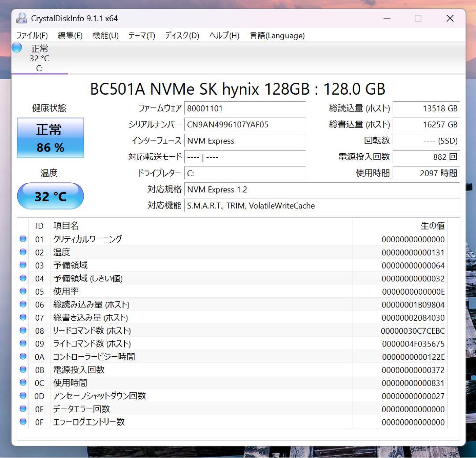Click raw value 00000000000027
The width and height of the screenshot is (476, 458).
(x=413, y=396)
